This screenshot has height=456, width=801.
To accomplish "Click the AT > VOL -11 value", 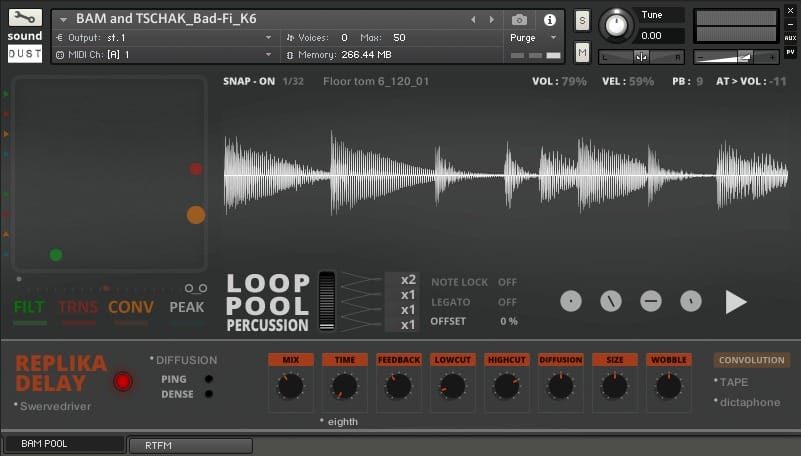I will click(x=779, y=81).
